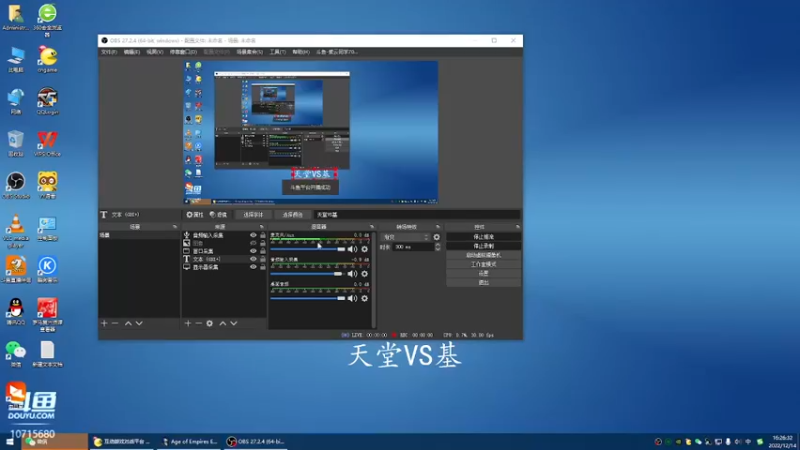The height and width of the screenshot is (450, 800).
Task: Open QQLogin desktop icon
Action: (x=47, y=101)
